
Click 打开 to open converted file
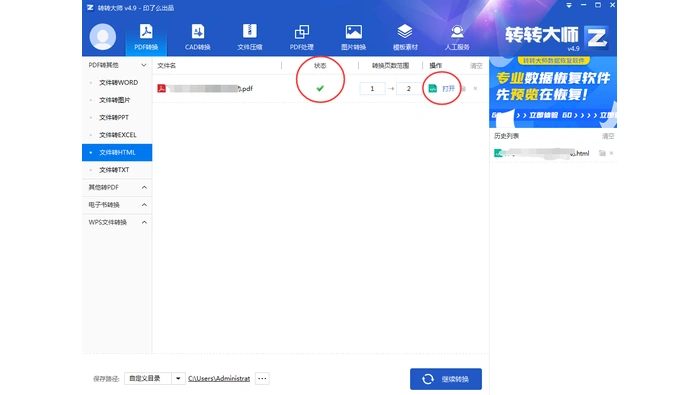click(448, 89)
